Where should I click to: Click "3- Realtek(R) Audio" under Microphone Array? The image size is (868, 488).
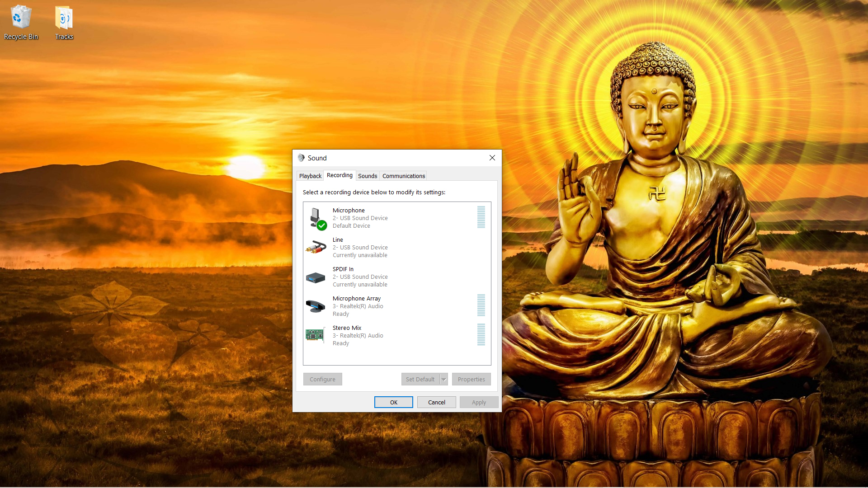[x=358, y=306]
